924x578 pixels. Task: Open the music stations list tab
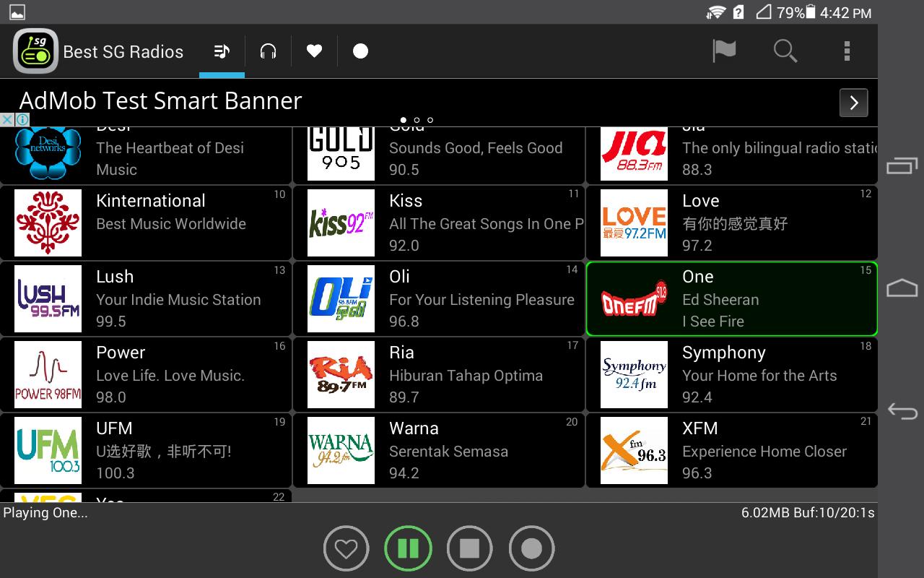[x=222, y=51]
